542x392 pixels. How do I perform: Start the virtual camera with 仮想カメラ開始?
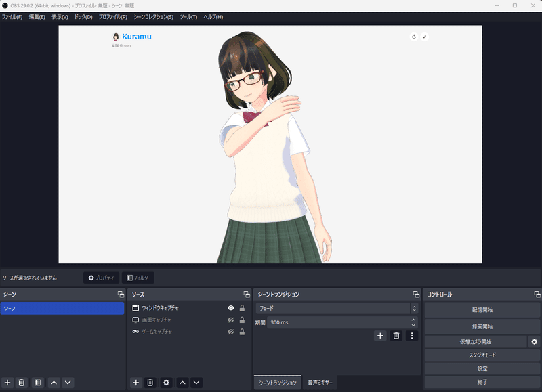coord(476,342)
